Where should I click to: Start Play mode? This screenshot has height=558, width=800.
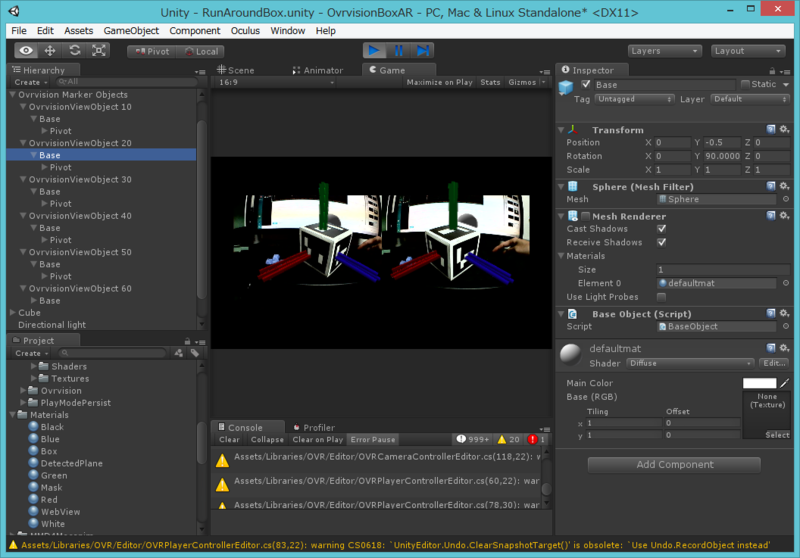tap(374, 50)
